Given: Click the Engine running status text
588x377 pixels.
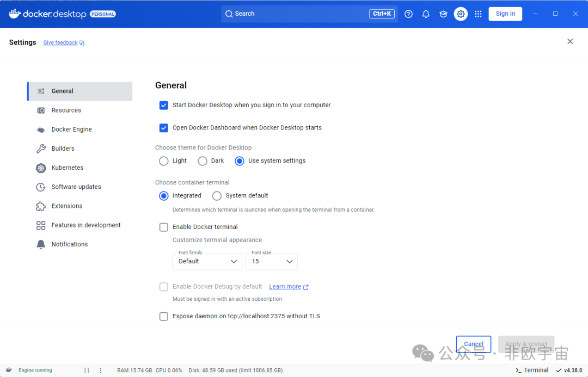Looking at the screenshot, I should [x=35, y=370].
